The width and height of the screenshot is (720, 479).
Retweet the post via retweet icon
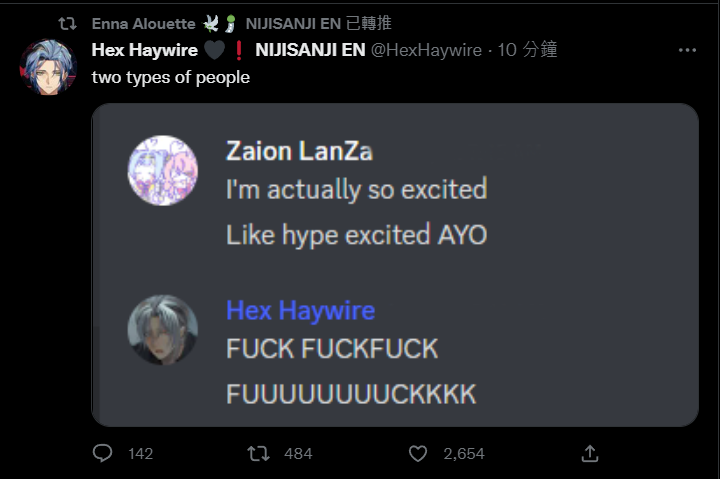259,454
